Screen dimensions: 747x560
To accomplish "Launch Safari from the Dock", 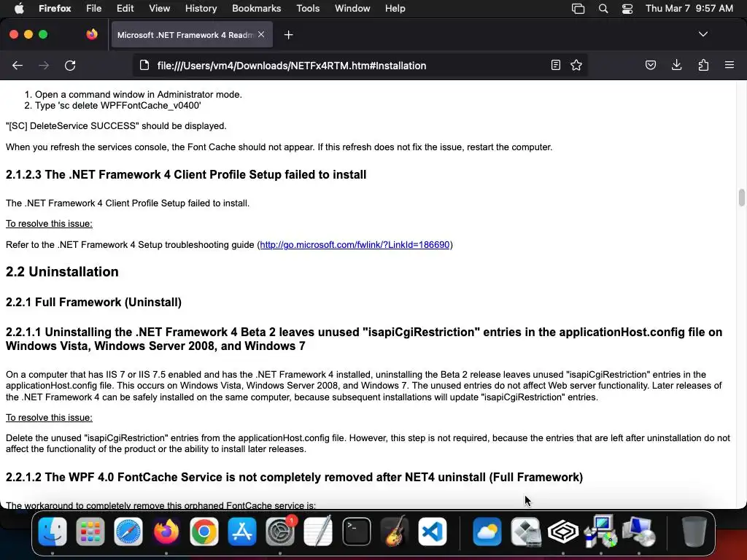I will [128, 532].
